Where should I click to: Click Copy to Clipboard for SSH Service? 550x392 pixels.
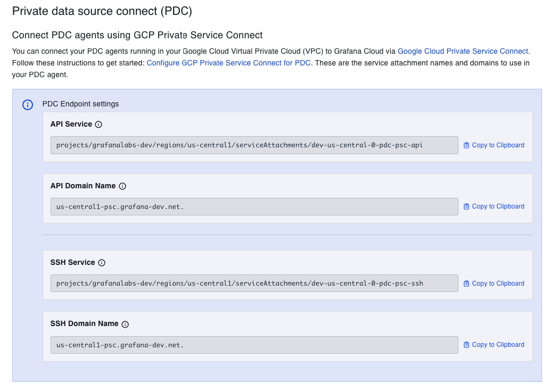pyautogui.click(x=497, y=283)
